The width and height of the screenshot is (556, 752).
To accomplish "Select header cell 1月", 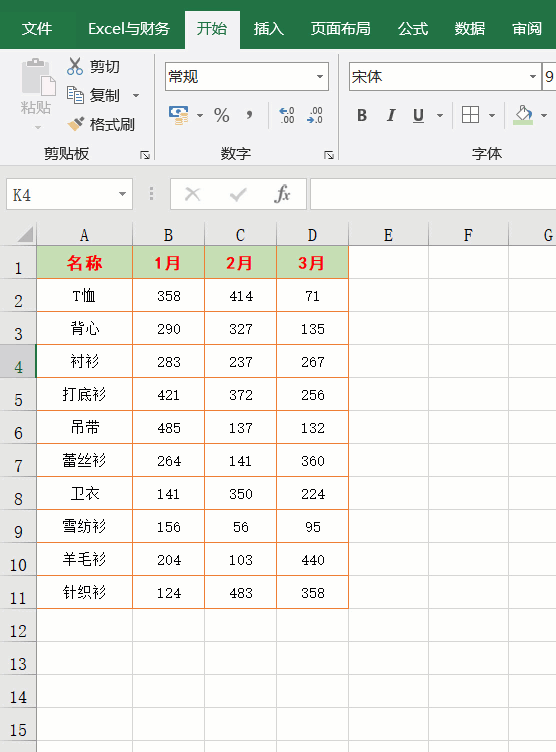I will [x=168, y=262].
